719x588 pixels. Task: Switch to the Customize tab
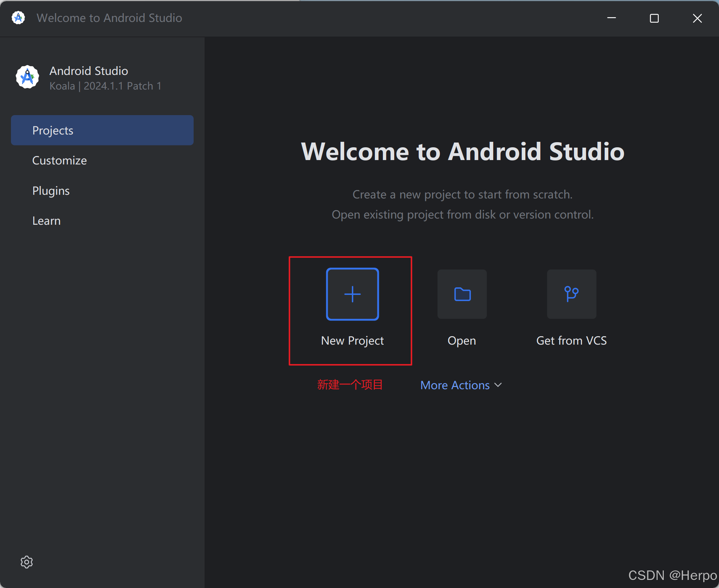click(x=60, y=160)
